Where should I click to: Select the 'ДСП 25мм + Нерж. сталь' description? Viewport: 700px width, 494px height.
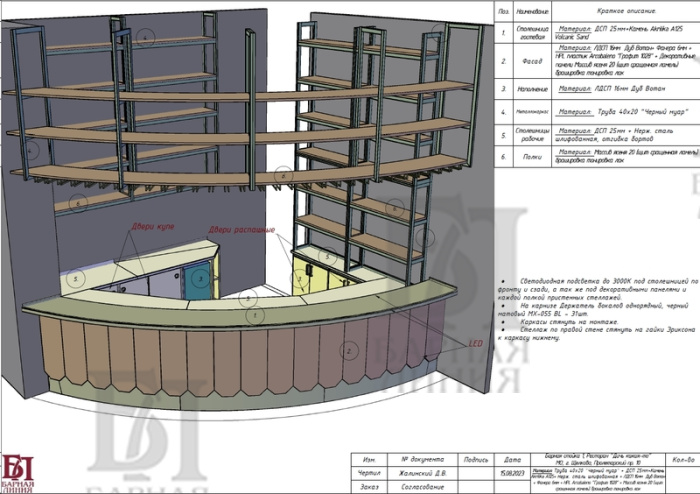(x=626, y=135)
